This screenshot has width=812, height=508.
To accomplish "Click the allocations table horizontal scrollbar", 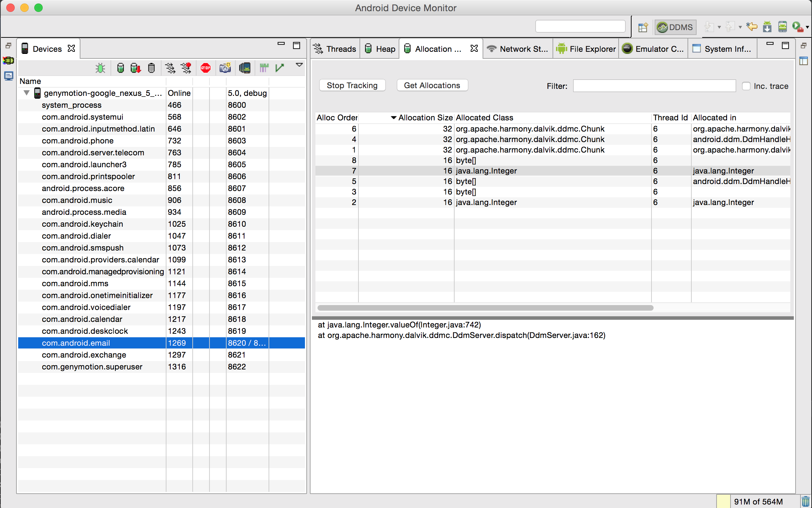I will coord(485,308).
